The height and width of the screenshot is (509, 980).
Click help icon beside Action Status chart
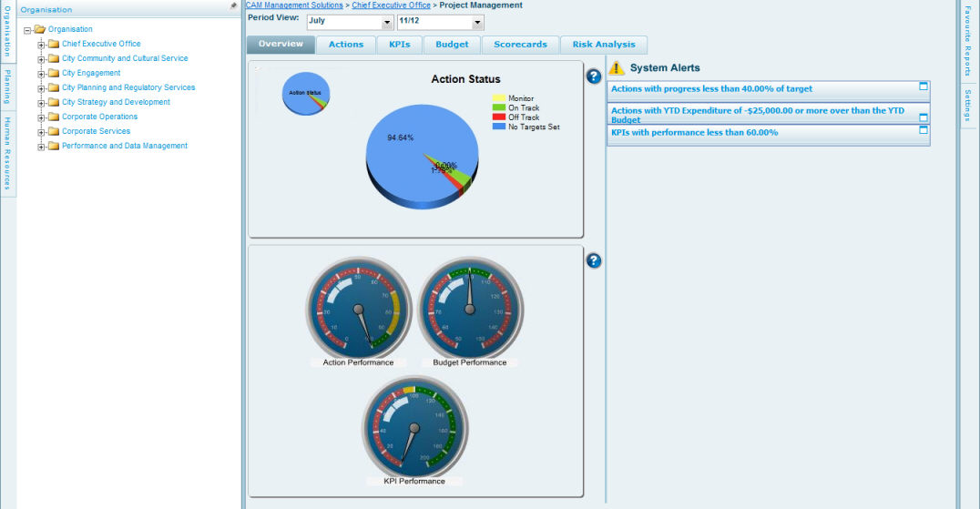pyautogui.click(x=594, y=76)
